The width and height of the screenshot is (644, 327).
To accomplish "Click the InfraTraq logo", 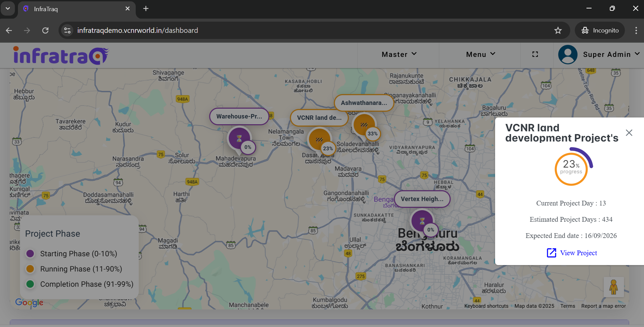I will click(61, 56).
